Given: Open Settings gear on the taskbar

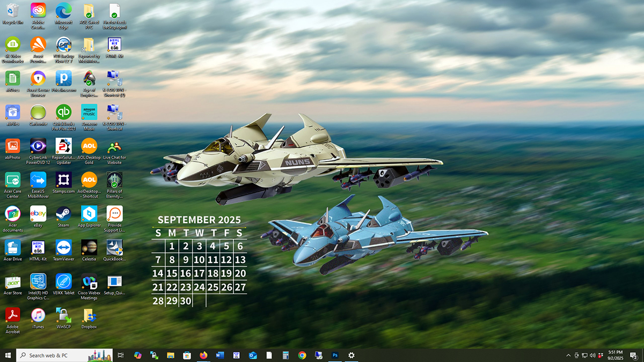Looking at the screenshot, I should coord(352,355).
